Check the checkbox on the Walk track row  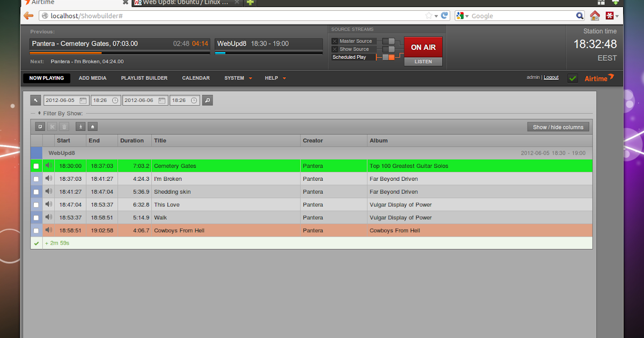pos(36,217)
